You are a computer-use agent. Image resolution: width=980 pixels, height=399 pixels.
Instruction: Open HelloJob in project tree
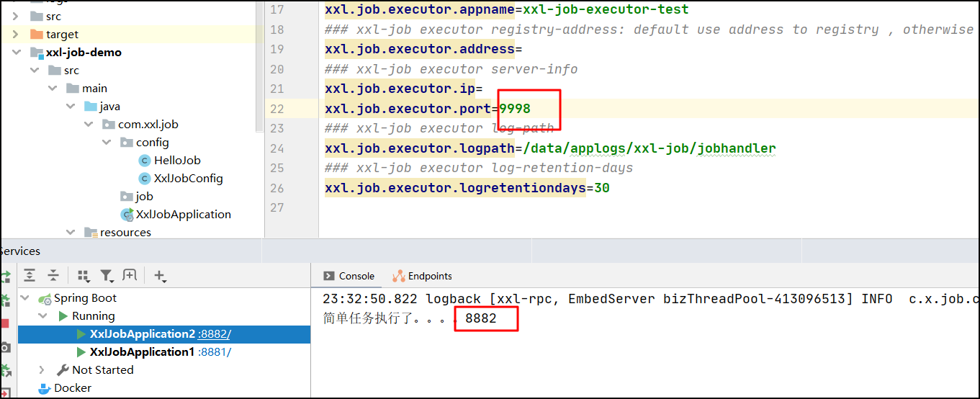coord(177,161)
